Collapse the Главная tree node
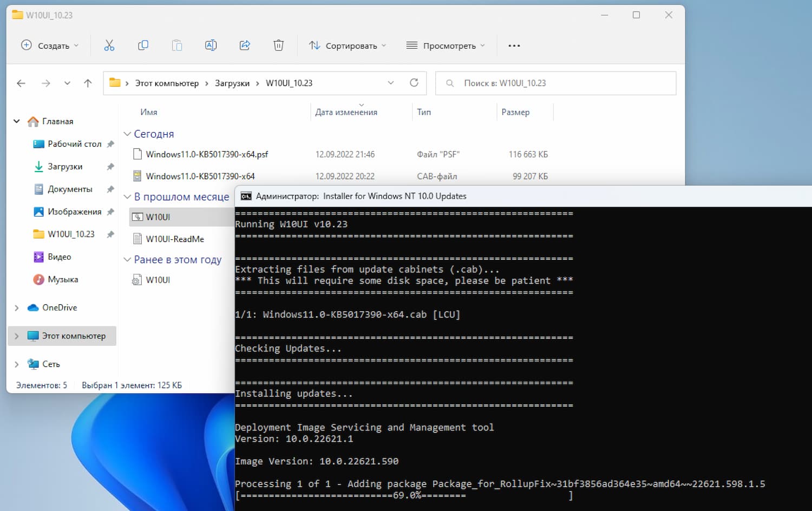 click(17, 121)
